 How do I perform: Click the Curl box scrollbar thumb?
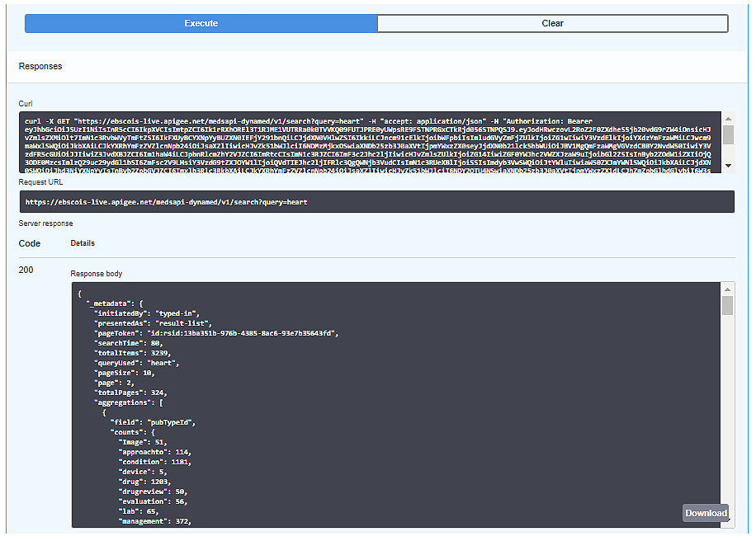coord(728,134)
